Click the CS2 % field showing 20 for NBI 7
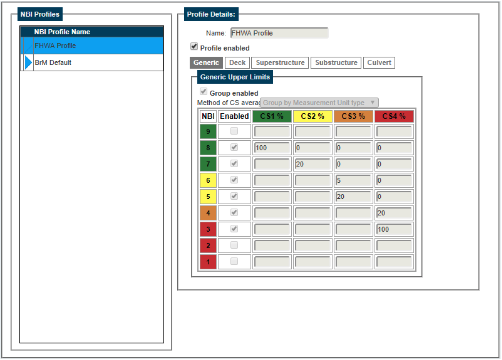This screenshot has height=360, width=502. point(313,164)
